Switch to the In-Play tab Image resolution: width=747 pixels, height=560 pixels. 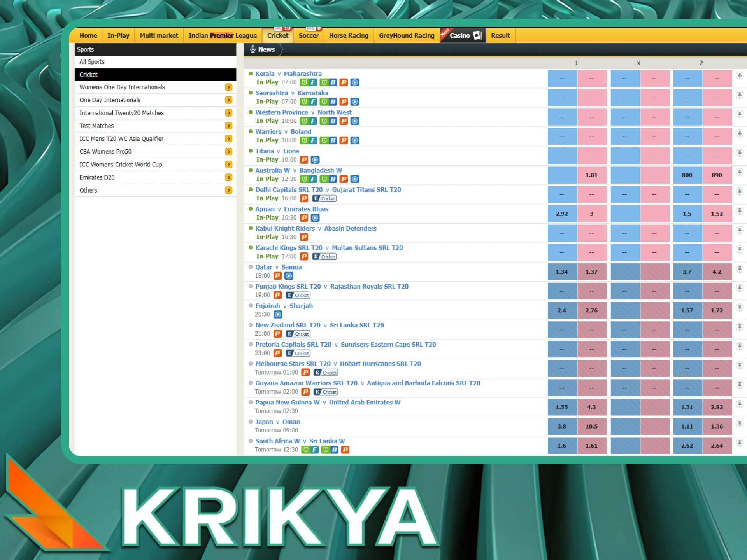(x=118, y=35)
